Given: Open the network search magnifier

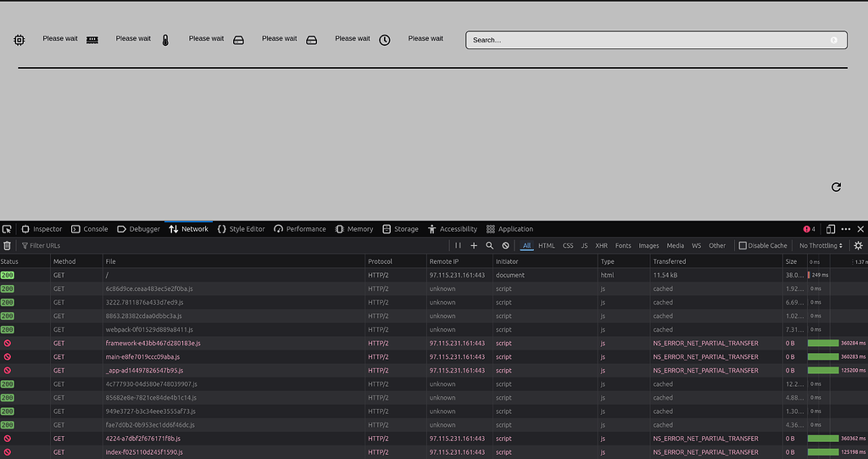Looking at the screenshot, I should (489, 245).
